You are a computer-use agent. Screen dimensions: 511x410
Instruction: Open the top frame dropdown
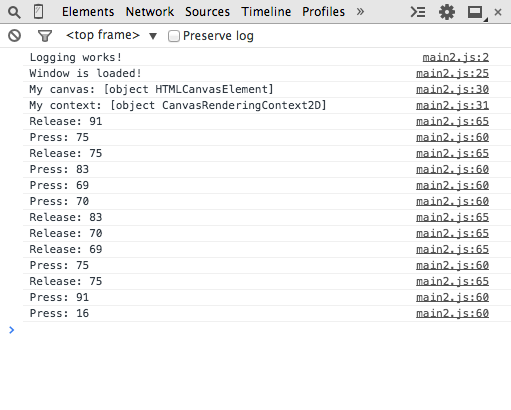111,35
